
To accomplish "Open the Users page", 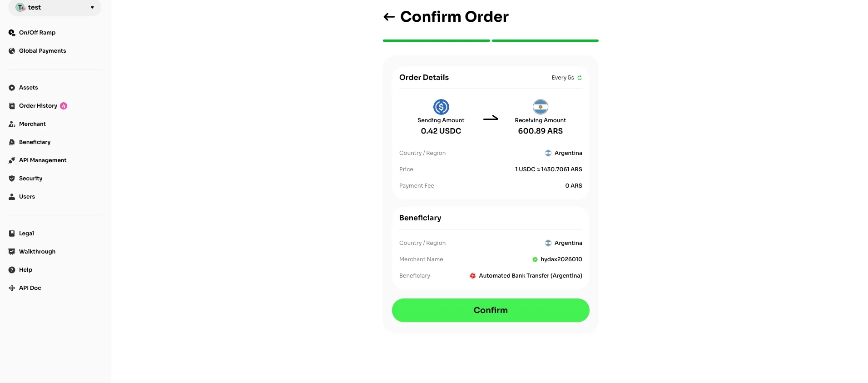I will tap(22, 197).
